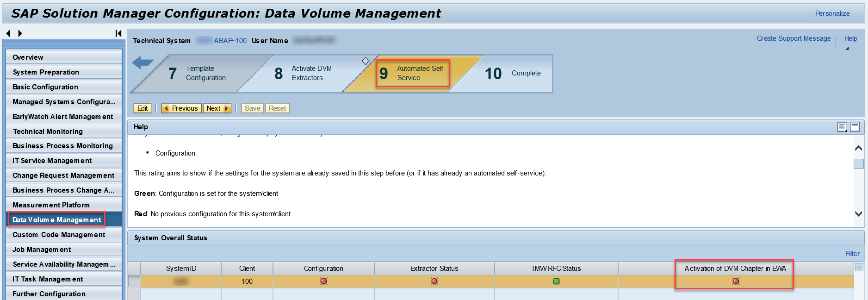Click the System Overall Status heading
868x300 pixels.
[x=171, y=238]
